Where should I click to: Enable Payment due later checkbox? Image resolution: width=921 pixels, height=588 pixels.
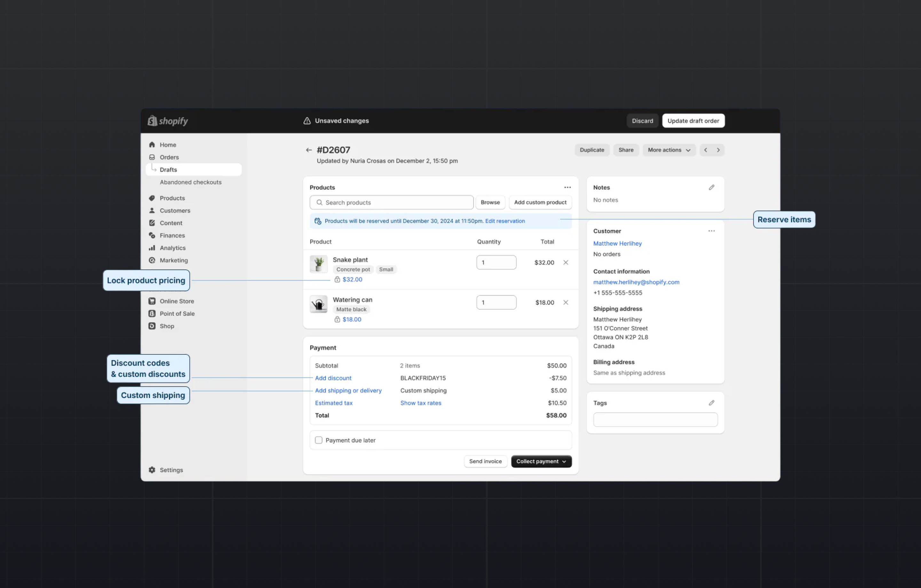click(319, 440)
